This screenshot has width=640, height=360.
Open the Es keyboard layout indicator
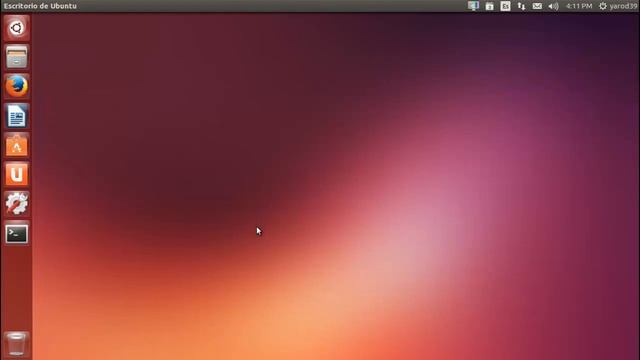(x=505, y=6)
